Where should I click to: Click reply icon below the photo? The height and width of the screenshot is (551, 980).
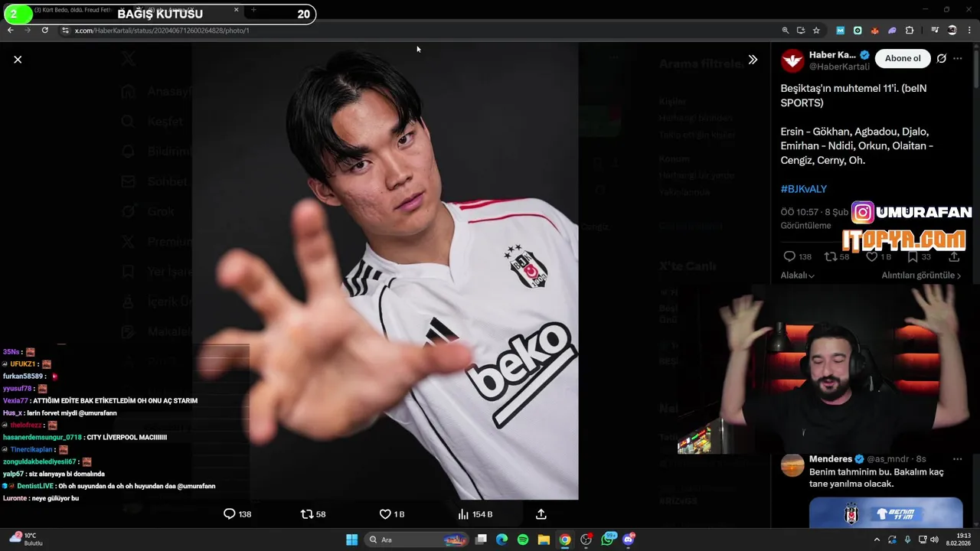pyautogui.click(x=229, y=514)
